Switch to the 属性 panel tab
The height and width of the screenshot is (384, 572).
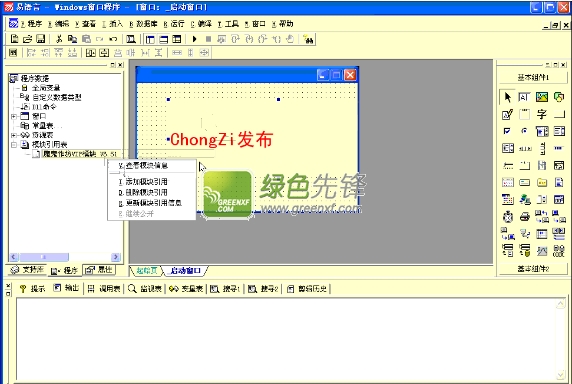(99, 270)
